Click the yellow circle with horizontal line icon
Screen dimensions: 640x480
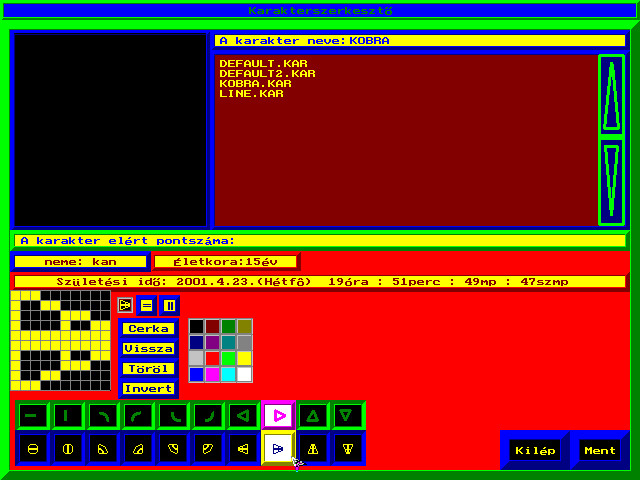(x=33, y=449)
